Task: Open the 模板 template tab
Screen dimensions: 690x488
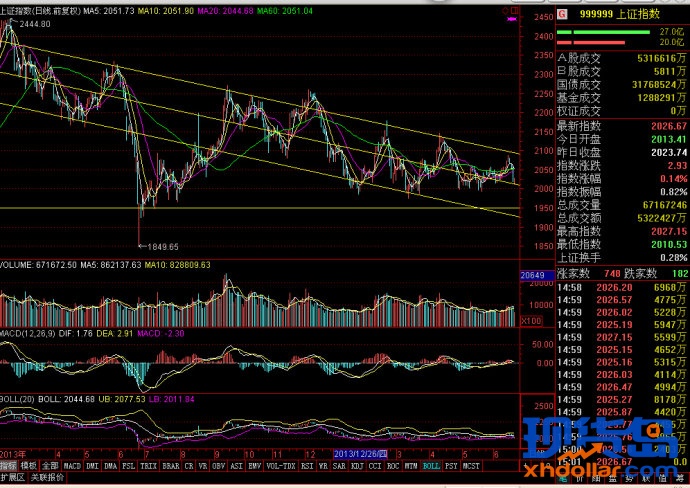Action: pyautogui.click(x=29, y=466)
